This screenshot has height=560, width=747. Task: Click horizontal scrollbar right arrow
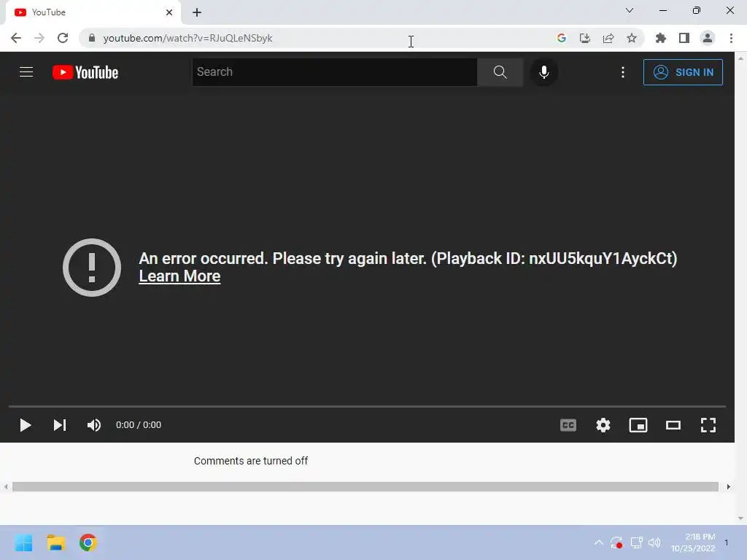coord(729,486)
